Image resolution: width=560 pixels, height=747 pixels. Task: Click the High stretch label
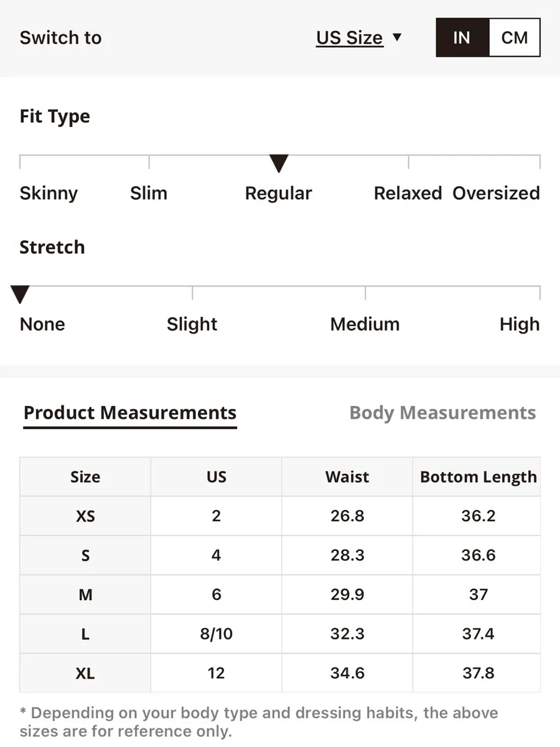pos(520,324)
